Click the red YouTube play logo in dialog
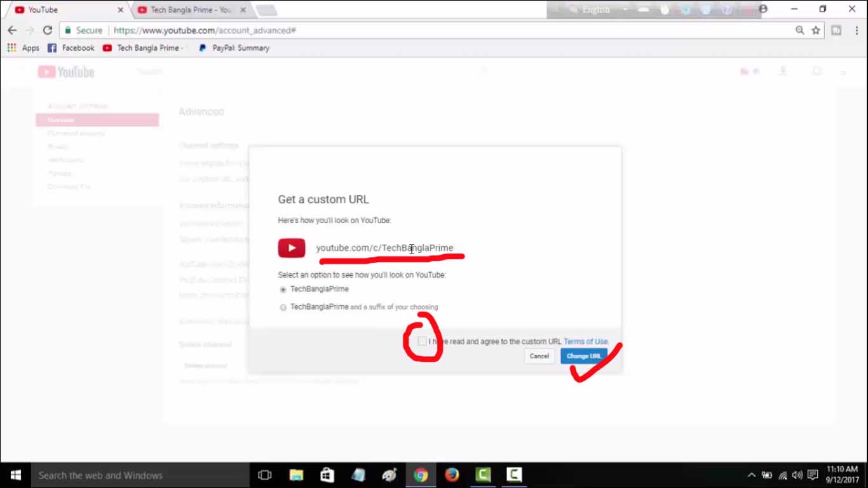 (292, 248)
